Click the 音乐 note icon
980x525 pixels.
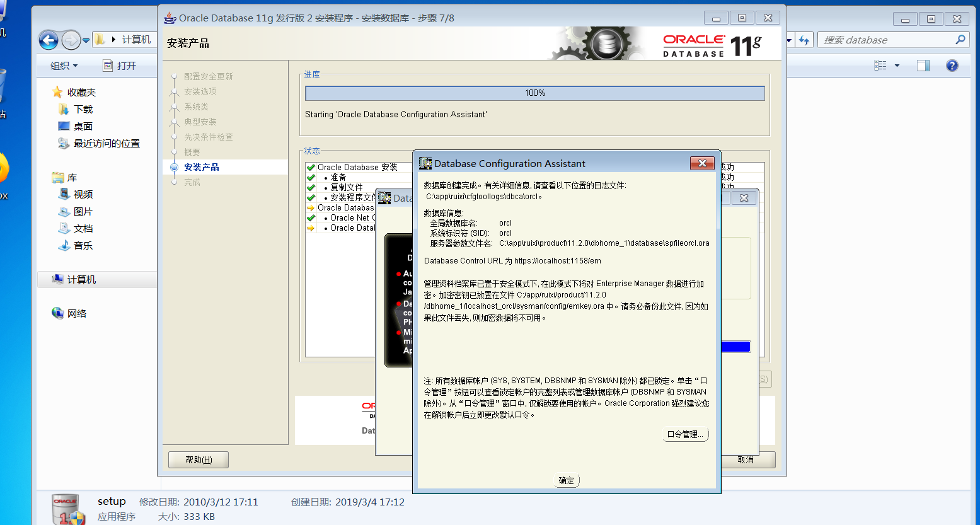tap(64, 245)
